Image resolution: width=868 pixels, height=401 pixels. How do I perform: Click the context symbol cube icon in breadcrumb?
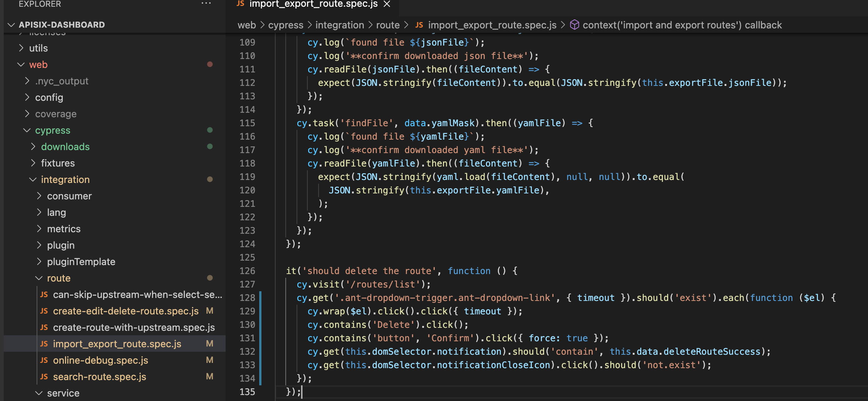[x=574, y=25]
